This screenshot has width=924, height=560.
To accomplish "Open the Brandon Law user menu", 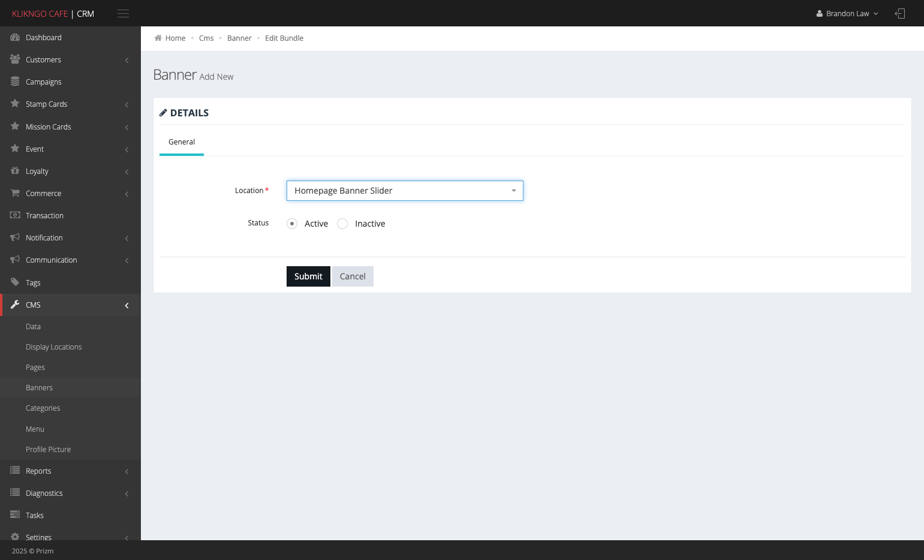I will click(x=847, y=13).
